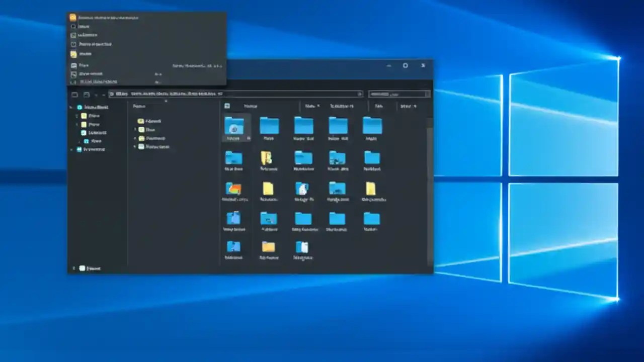Expand the first chevron in the sidebar tree
Image resolution: width=644 pixels, height=362 pixels.
coord(72,107)
